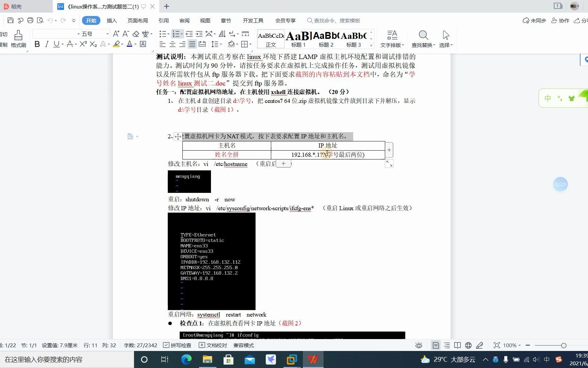
Task: Open WeChat from the Windows taskbar
Action: [x=271, y=359]
